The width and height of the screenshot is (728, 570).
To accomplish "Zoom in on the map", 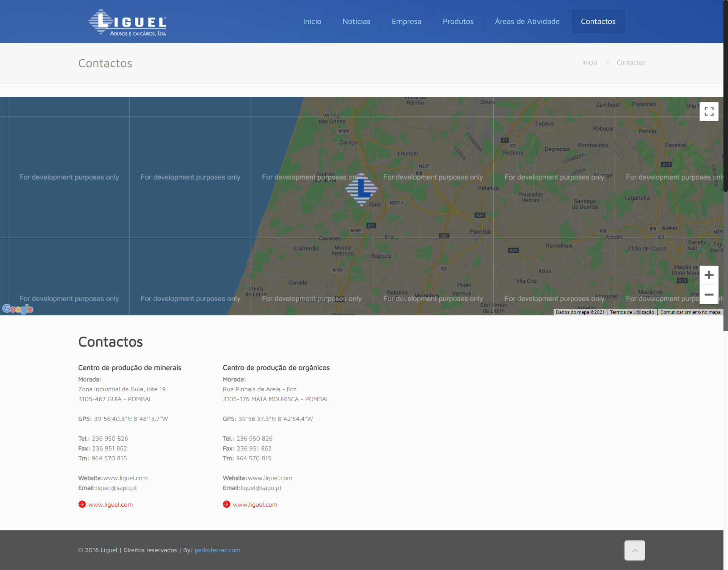I will click(709, 275).
